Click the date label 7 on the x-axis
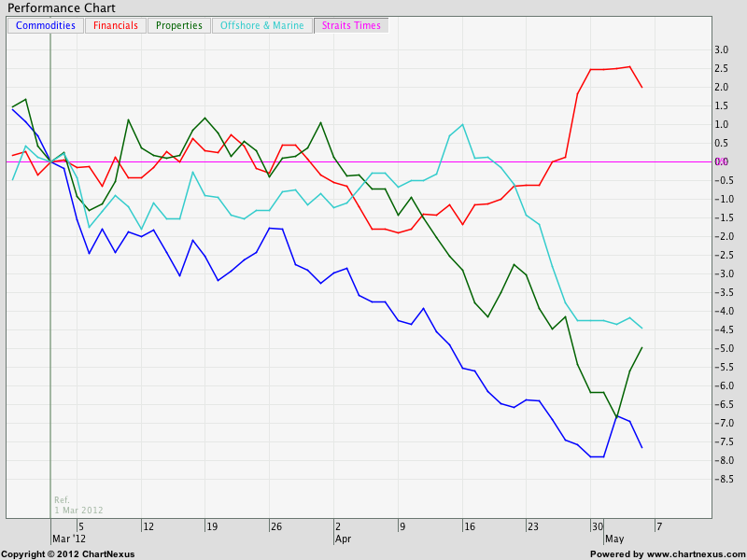The width and height of the screenshot is (747, 560). pyautogui.click(x=659, y=526)
